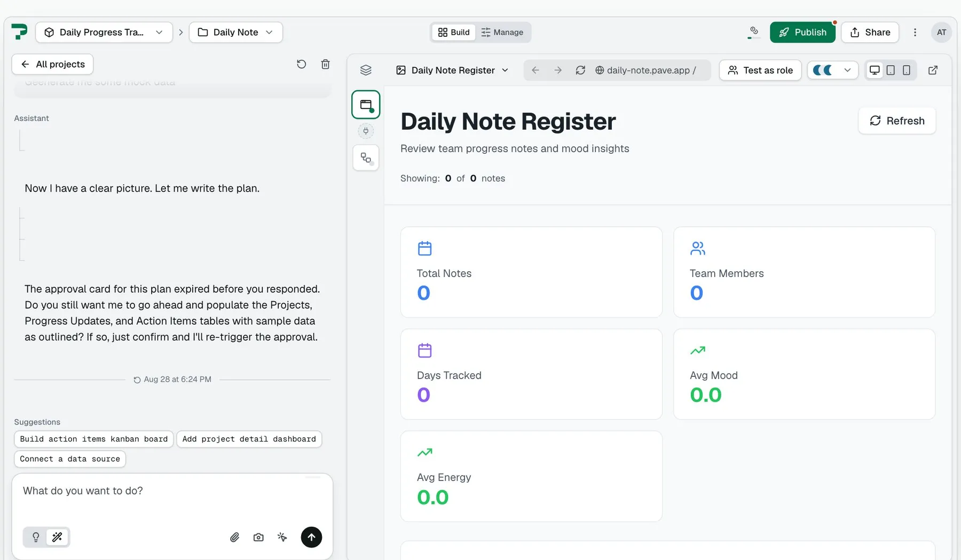This screenshot has height=560, width=961.
Task: Select the page preview sidebar icon
Action: 366,105
